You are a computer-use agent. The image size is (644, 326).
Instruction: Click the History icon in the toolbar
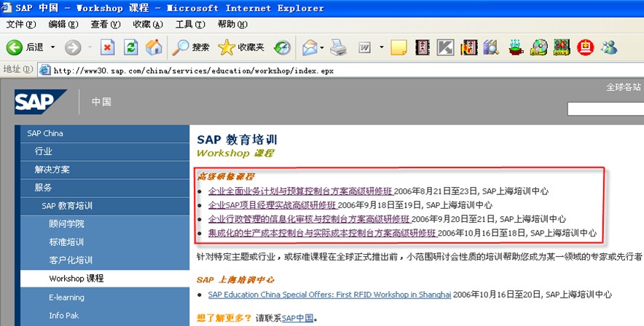(282, 47)
